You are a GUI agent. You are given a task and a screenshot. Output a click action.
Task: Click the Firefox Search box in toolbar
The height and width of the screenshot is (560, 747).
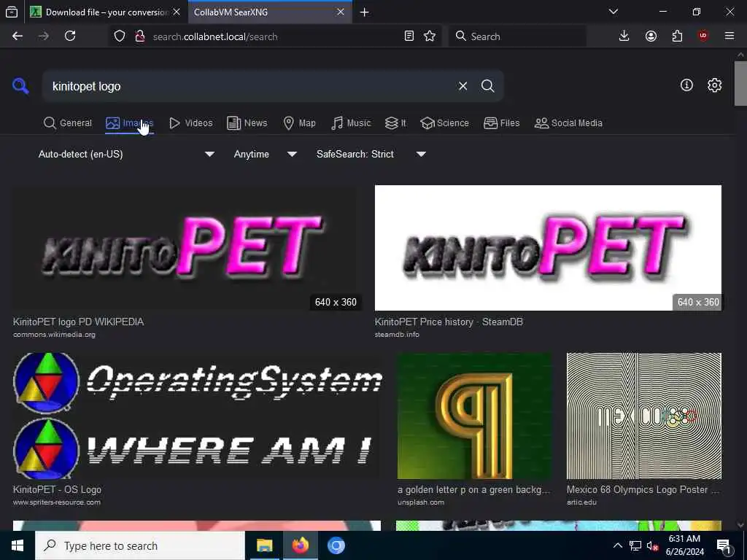[517, 36]
